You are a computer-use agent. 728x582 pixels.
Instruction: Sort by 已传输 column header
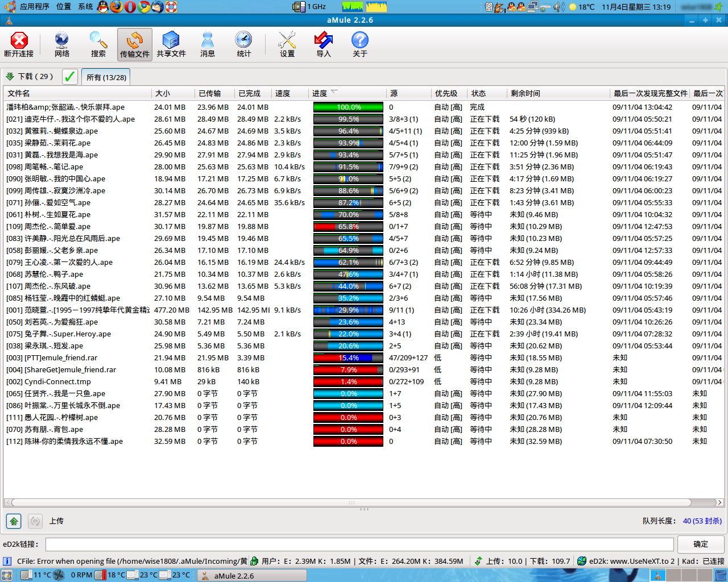tap(215, 93)
